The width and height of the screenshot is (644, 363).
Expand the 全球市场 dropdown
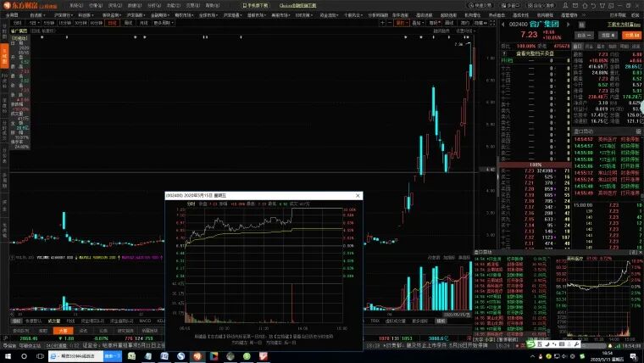tap(208, 14)
